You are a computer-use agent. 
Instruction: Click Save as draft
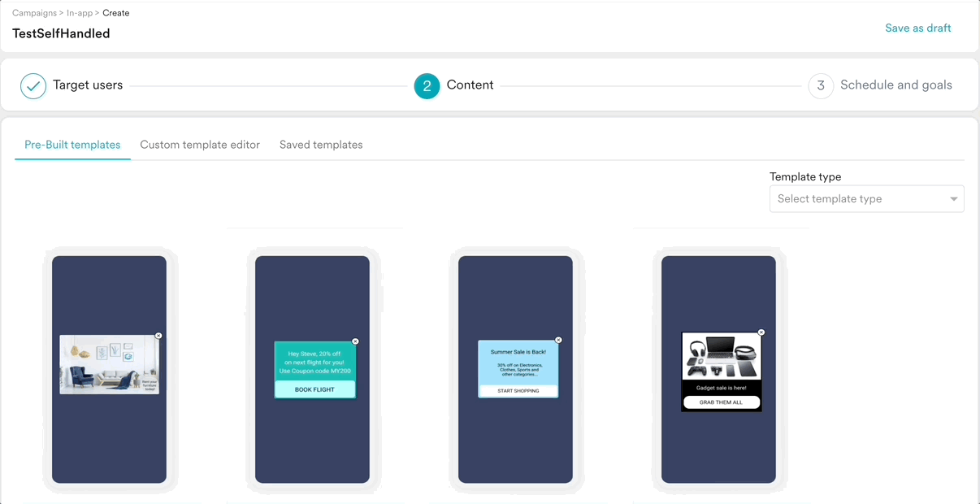[x=917, y=28]
